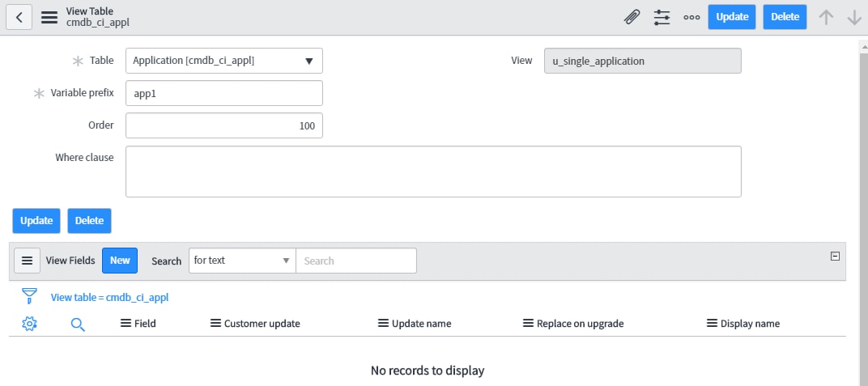Click the list Search text box
The width and height of the screenshot is (868, 386).
pyautogui.click(x=356, y=261)
